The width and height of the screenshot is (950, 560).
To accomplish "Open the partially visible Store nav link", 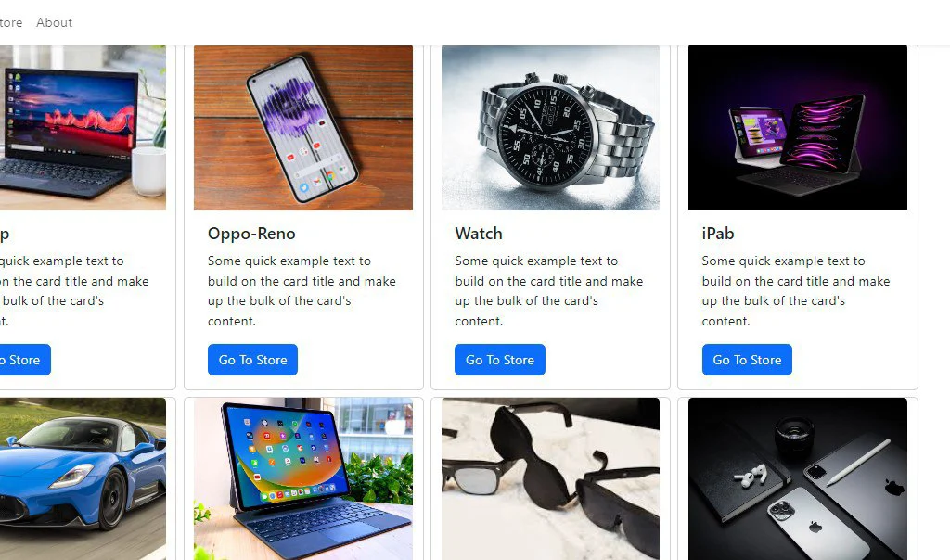I will [11, 22].
